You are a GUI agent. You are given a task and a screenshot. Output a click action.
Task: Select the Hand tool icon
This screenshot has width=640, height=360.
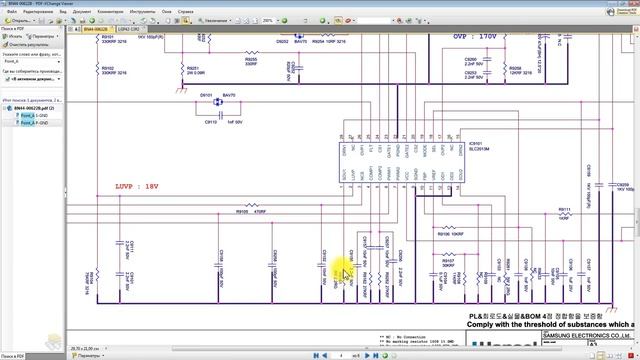pyautogui.click(x=168, y=20)
